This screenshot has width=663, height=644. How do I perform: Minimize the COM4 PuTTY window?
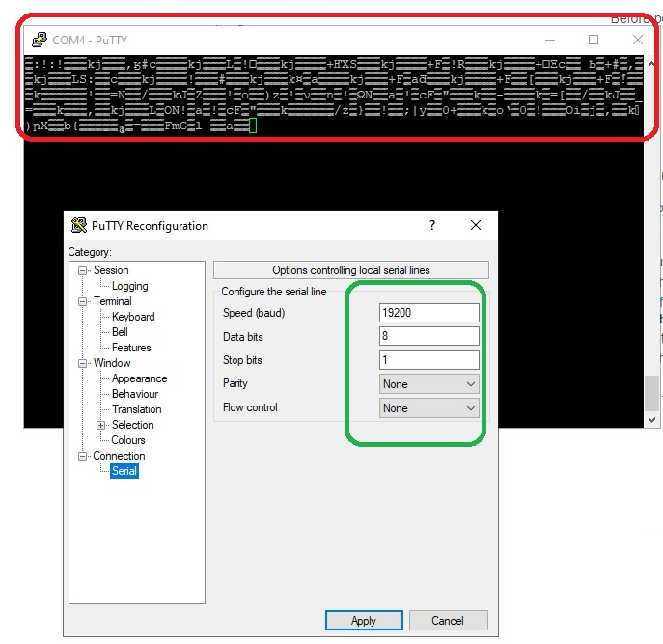pos(549,40)
